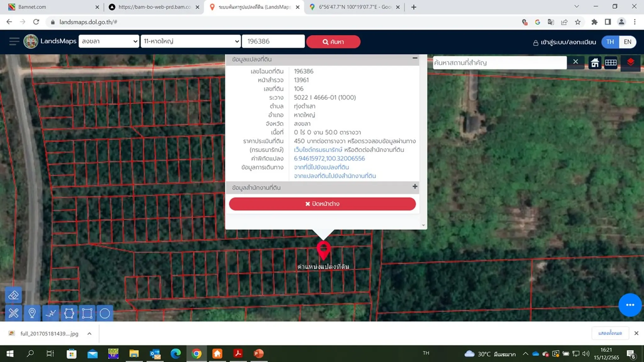The width and height of the screenshot is (644, 362).
Task: Switch language to EN
Action: (627, 42)
